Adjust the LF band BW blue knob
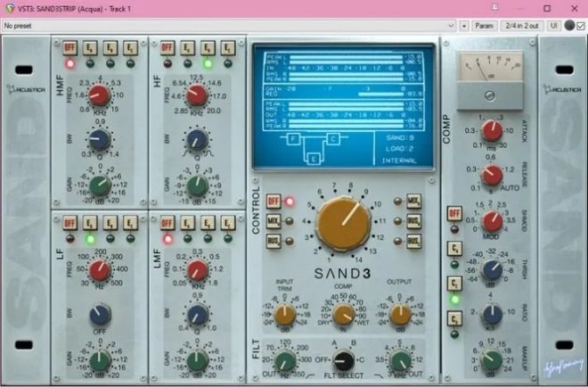The width and height of the screenshot is (588, 387). [100, 314]
